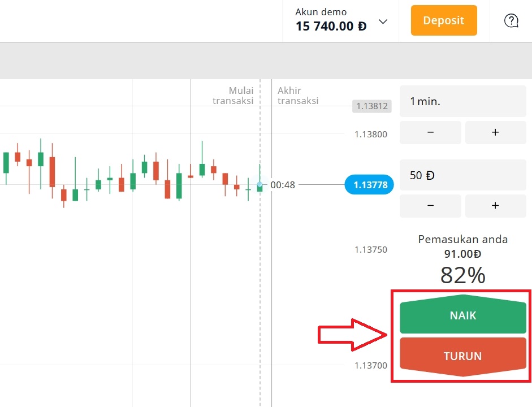Expand the Akun demo dropdown arrow

point(383,21)
